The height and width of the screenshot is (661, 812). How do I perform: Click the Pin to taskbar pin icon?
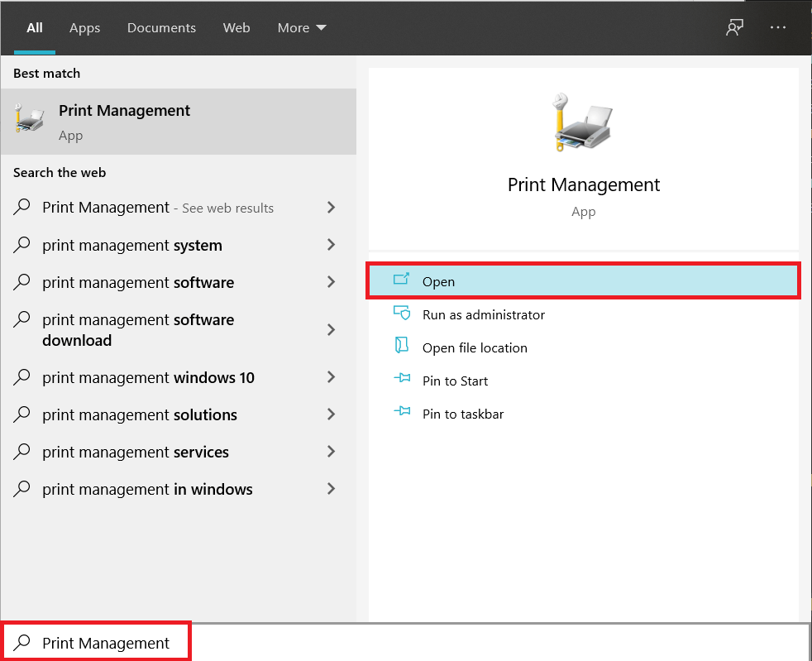[401, 413]
